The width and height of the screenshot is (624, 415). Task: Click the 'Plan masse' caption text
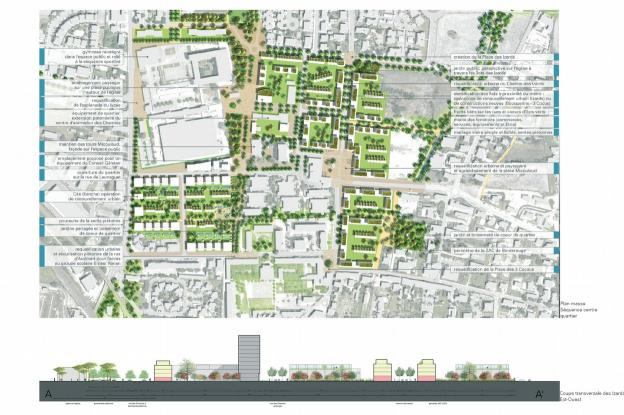(578, 310)
